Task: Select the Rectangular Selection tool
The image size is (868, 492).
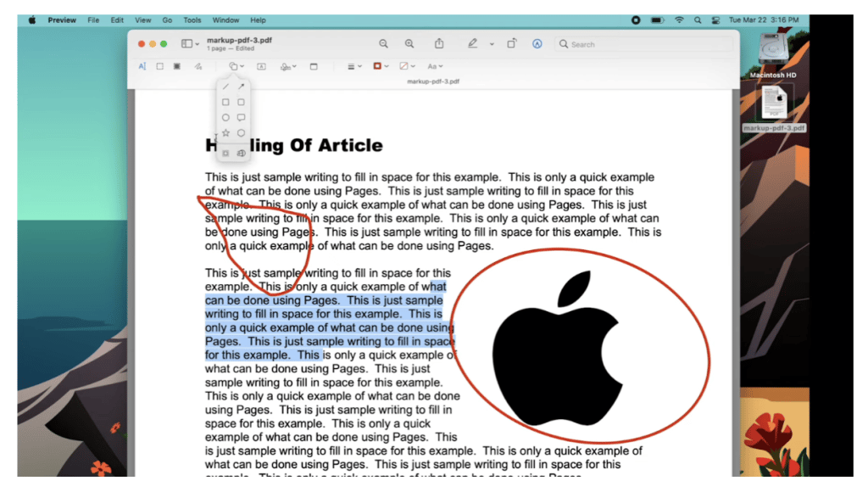Action: [x=159, y=66]
